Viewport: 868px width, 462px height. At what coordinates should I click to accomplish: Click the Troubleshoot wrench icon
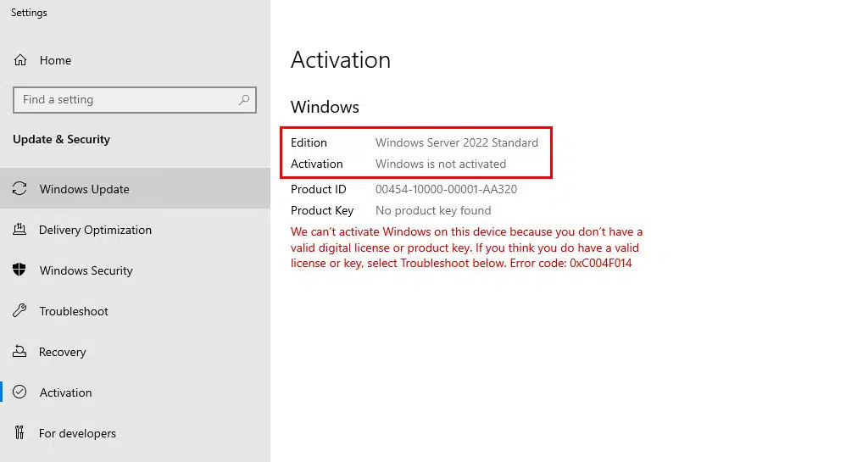pos(19,311)
